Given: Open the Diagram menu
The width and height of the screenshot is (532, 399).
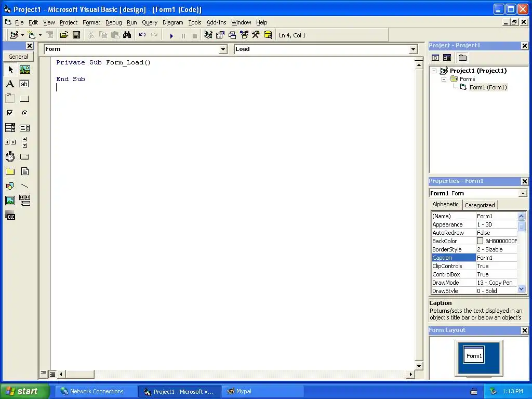Looking at the screenshot, I should (x=172, y=22).
